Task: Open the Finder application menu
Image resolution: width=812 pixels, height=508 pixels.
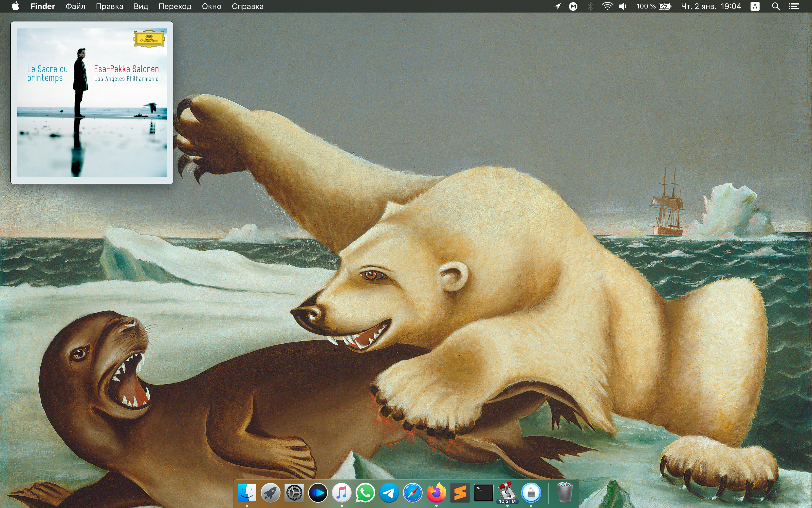Action: point(43,6)
